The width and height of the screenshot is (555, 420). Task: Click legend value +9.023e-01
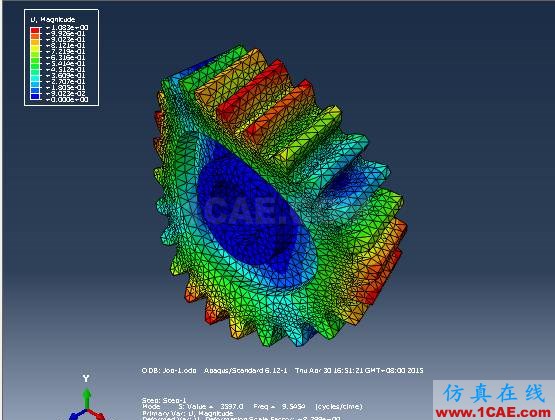[65, 40]
